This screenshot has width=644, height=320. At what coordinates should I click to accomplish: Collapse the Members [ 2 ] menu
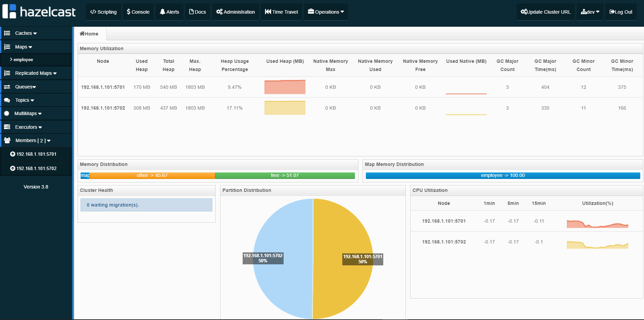(36, 140)
